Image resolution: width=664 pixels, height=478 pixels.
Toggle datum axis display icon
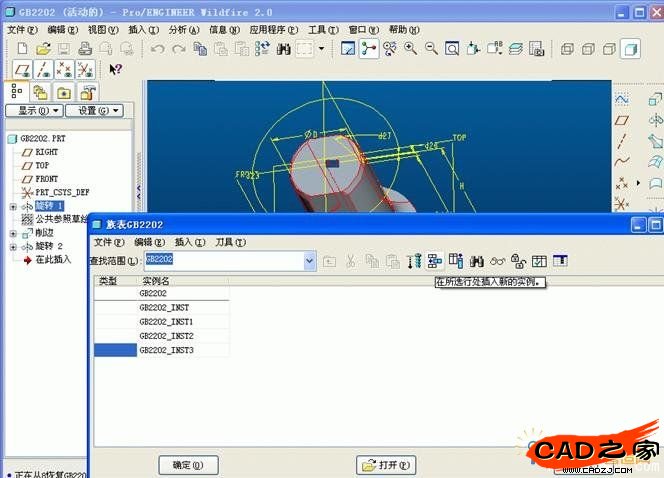(x=41, y=69)
